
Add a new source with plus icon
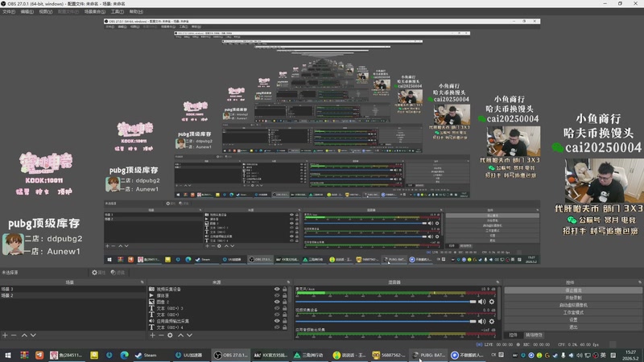pos(152,335)
